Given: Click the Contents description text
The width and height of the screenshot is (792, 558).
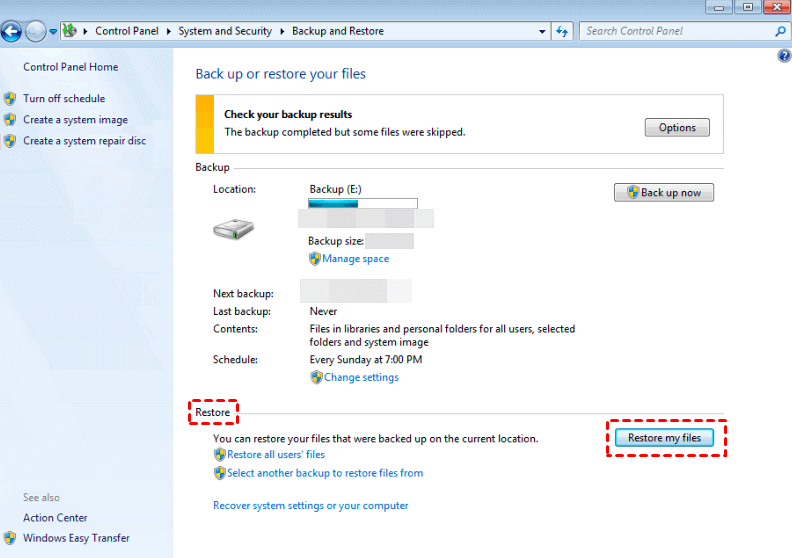Looking at the screenshot, I should (x=442, y=335).
